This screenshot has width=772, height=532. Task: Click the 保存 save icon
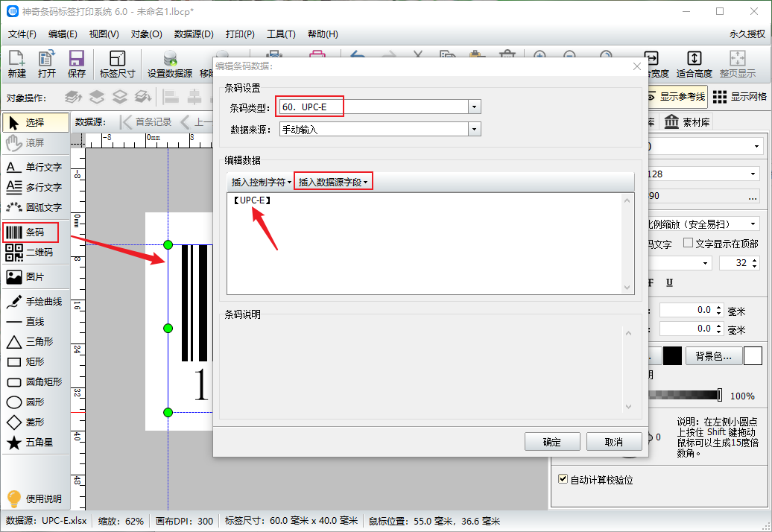[x=76, y=64]
